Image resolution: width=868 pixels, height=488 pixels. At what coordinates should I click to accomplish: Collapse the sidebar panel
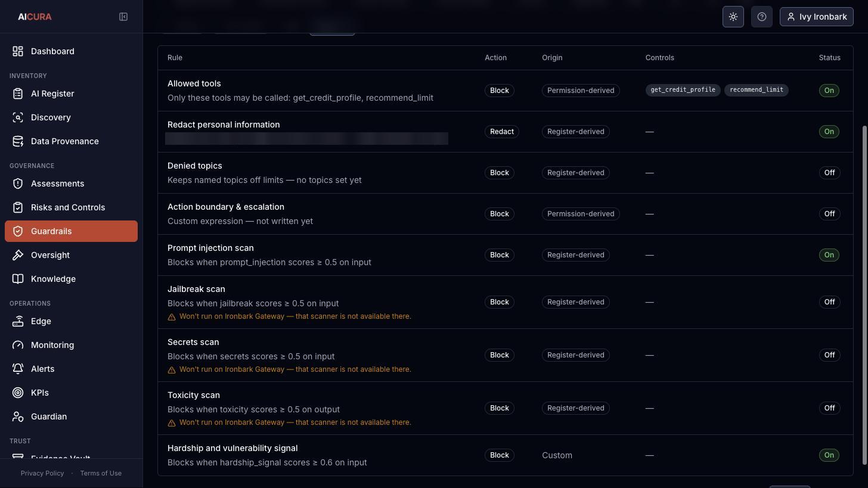coord(123,17)
